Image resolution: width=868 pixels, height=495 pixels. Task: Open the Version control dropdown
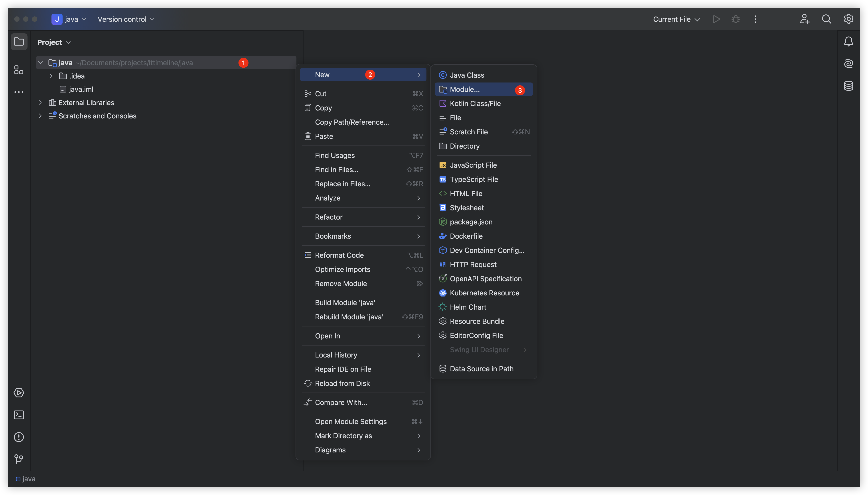tap(126, 19)
